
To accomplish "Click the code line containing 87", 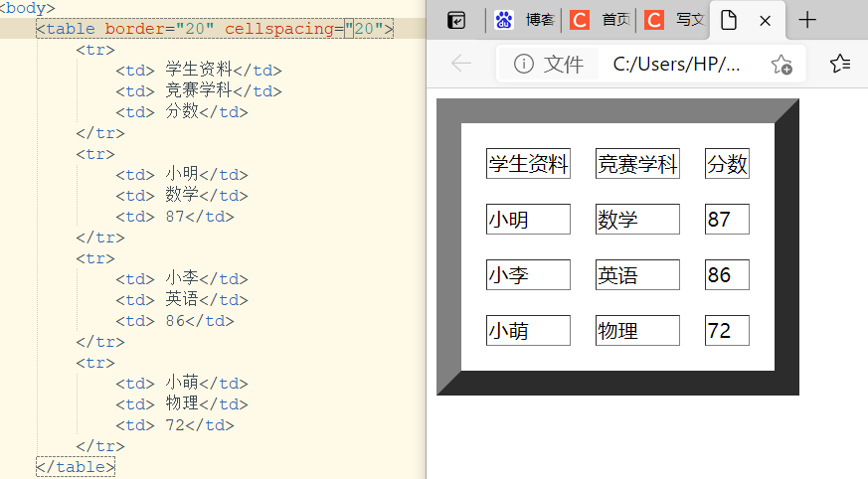I will 175,217.
